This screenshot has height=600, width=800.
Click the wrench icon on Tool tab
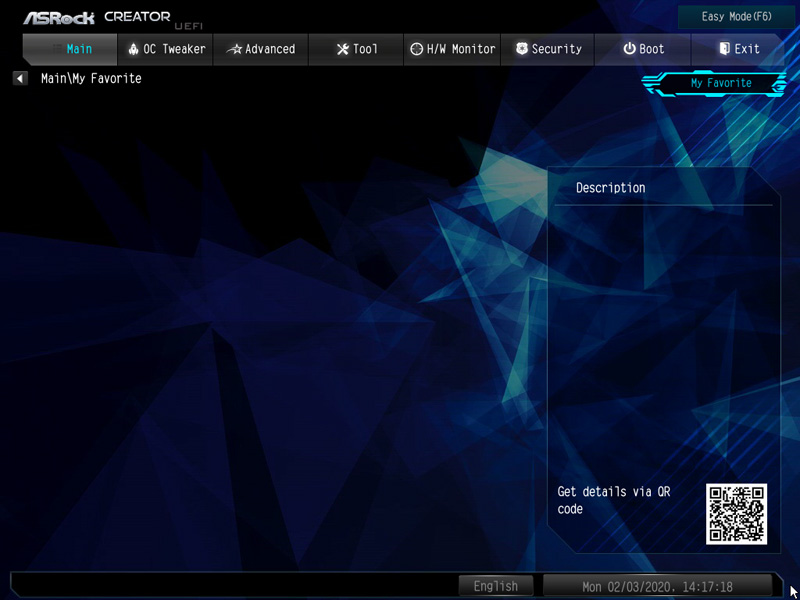[x=343, y=49]
